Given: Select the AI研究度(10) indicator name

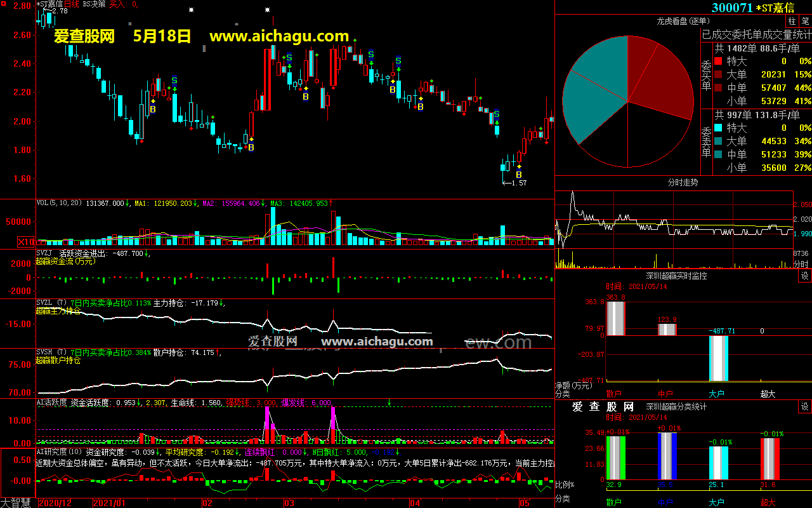Looking at the screenshot, I should point(60,452).
